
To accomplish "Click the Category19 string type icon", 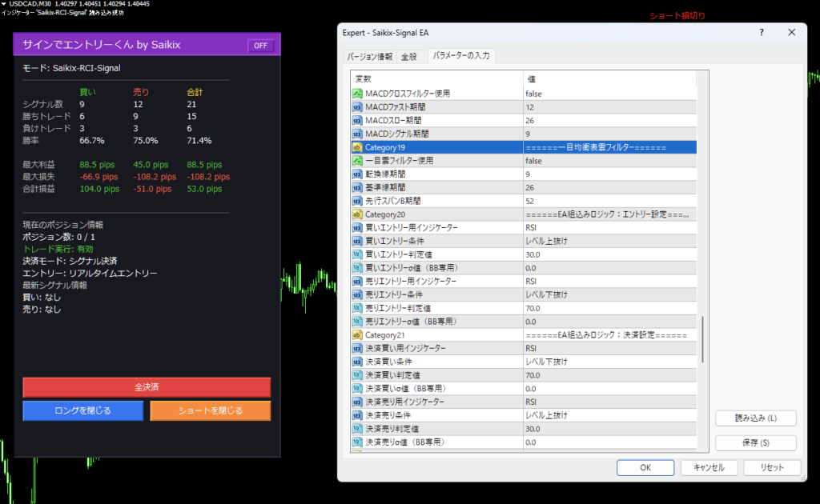I will click(x=357, y=148).
